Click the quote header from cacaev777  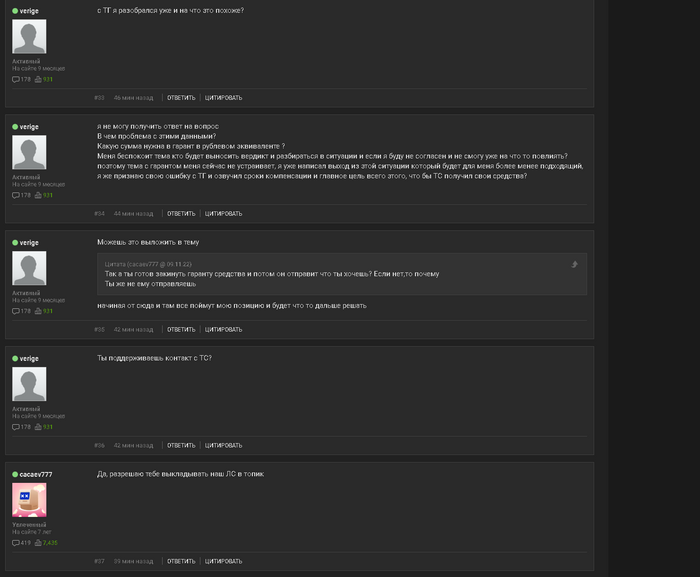pos(148,264)
